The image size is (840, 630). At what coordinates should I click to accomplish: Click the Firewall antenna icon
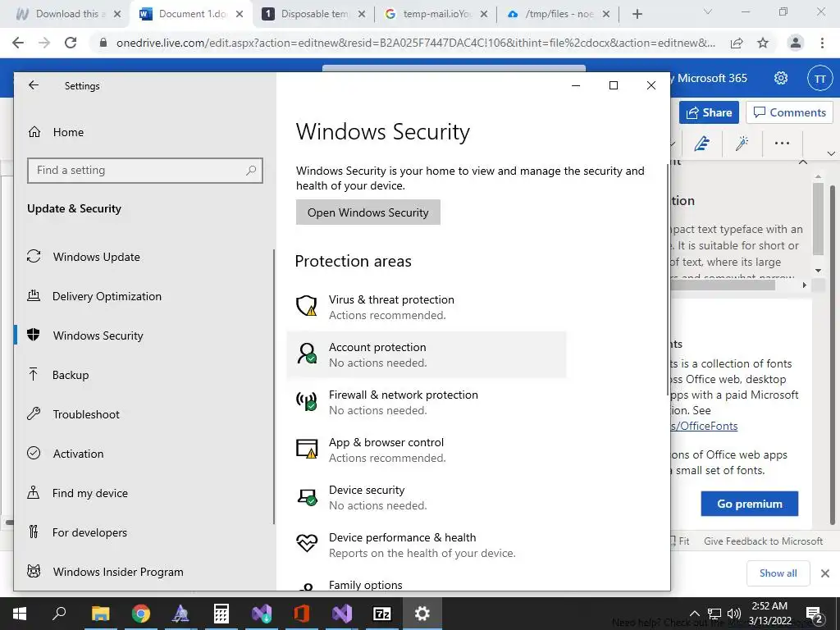(x=307, y=401)
